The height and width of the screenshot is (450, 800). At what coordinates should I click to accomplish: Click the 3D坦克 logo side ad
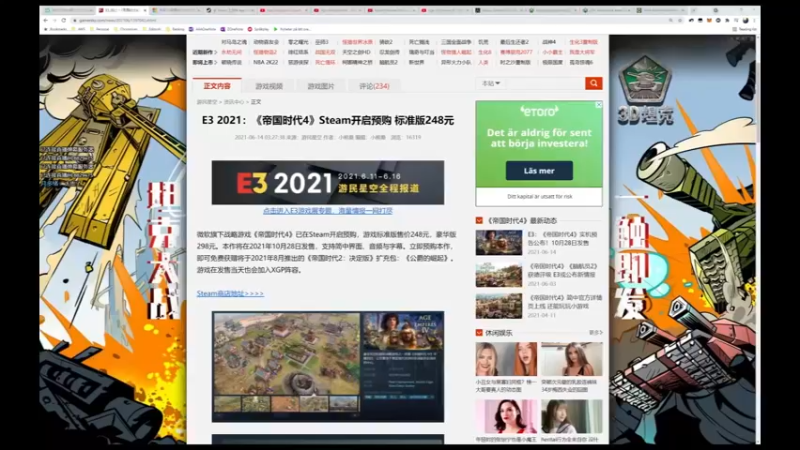645,89
